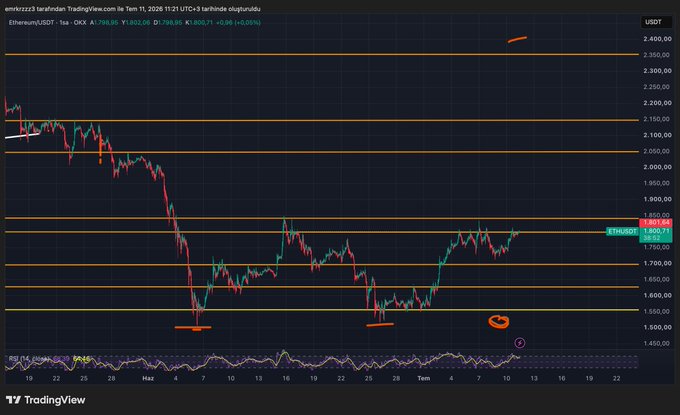Select the ETHUSDT price line label

[x=622, y=232]
